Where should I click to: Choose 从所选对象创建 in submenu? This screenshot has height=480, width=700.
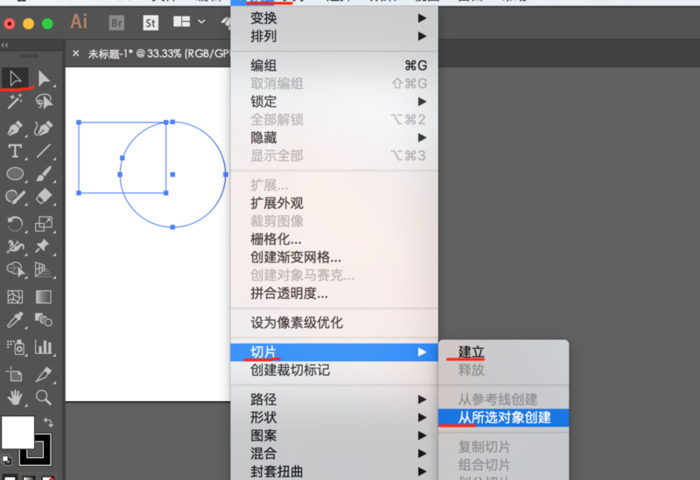click(x=504, y=417)
